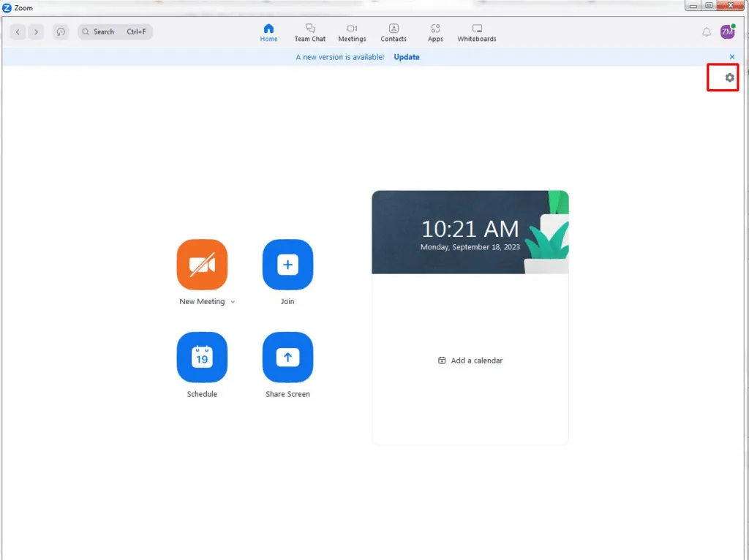Open the Apps tab
The width and height of the screenshot is (749, 560).
[435, 31]
